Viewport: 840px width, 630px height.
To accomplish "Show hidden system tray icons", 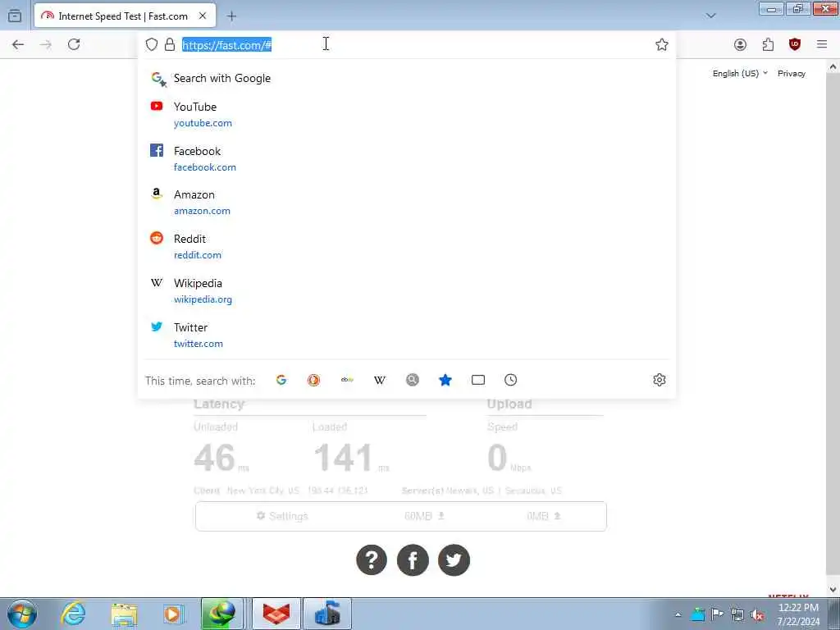I will [x=678, y=614].
